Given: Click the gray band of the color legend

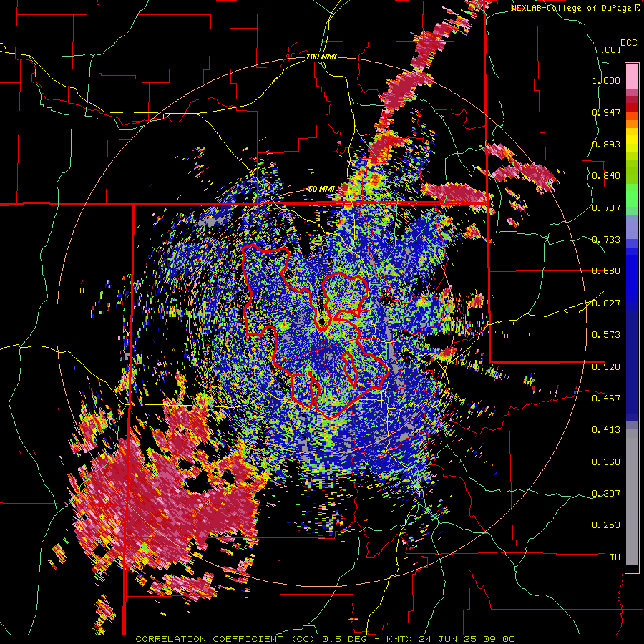Looking at the screenshot, I should (x=632, y=497).
